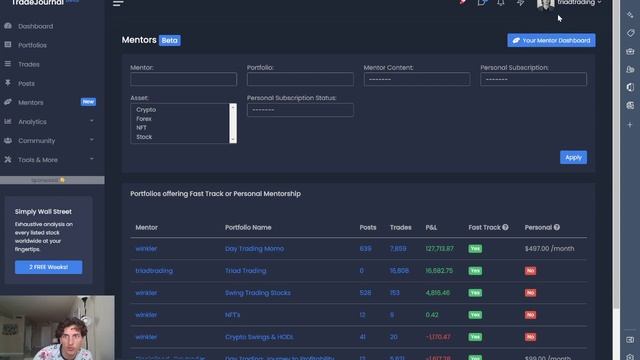Click the browser sidebar briefcase icon

[x=630, y=51]
